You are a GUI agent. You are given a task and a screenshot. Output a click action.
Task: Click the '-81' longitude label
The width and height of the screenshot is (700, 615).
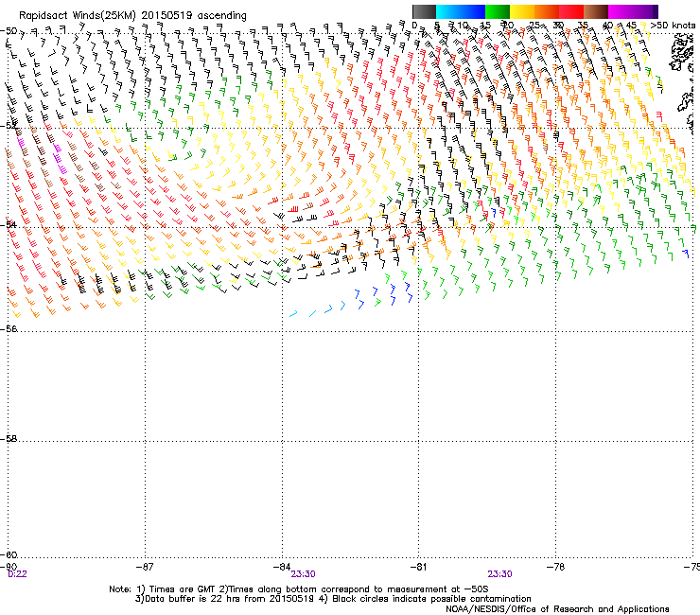418,567
